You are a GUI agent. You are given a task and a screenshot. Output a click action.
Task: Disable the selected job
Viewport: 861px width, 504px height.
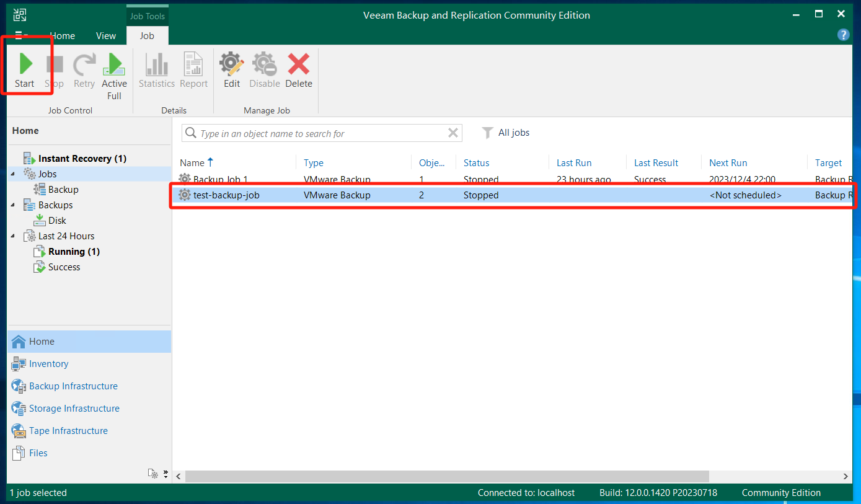point(265,70)
